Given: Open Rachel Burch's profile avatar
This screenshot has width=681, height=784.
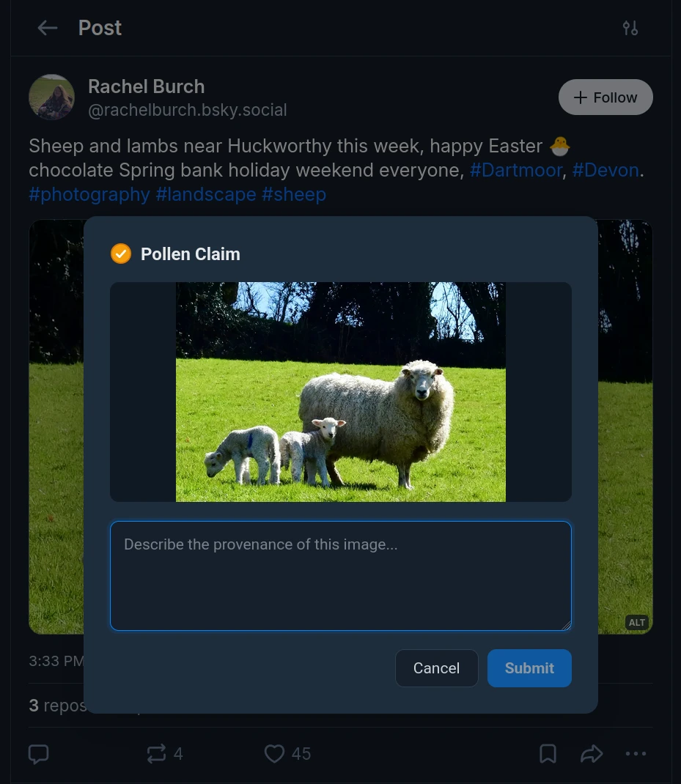Looking at the screenshot, I should pos(51,97).
